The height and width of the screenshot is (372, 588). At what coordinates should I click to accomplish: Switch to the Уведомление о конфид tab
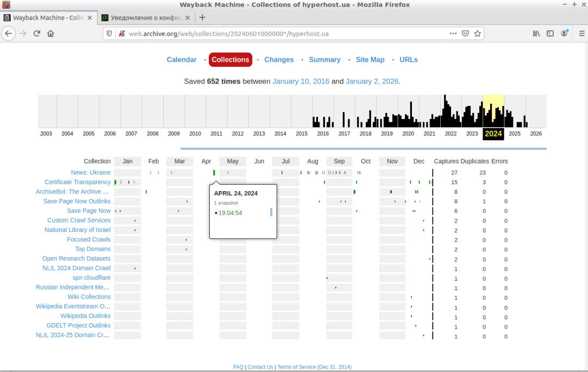[142, 17]
